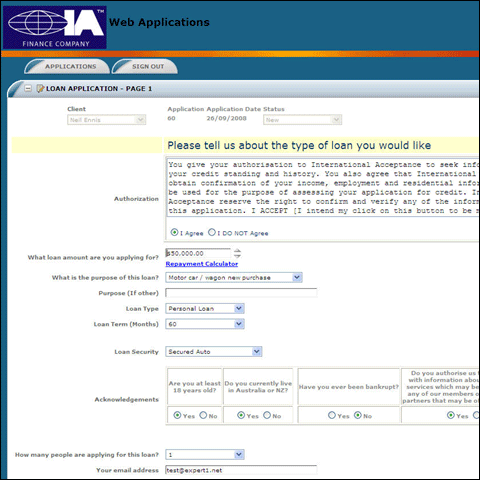
Task: Open the Loan Term (Months) dropdown
Action: (205, 324)
